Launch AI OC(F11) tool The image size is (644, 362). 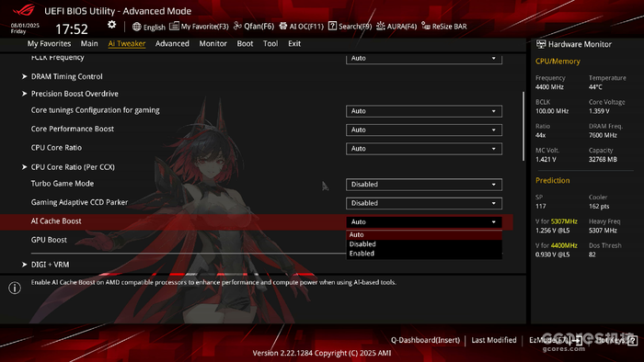tap(302, 27)
